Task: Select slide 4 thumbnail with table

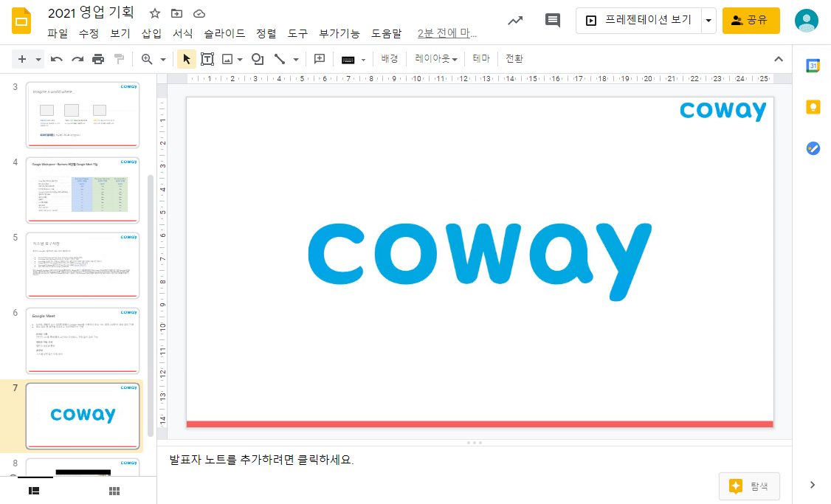Action: coord(83,190)
